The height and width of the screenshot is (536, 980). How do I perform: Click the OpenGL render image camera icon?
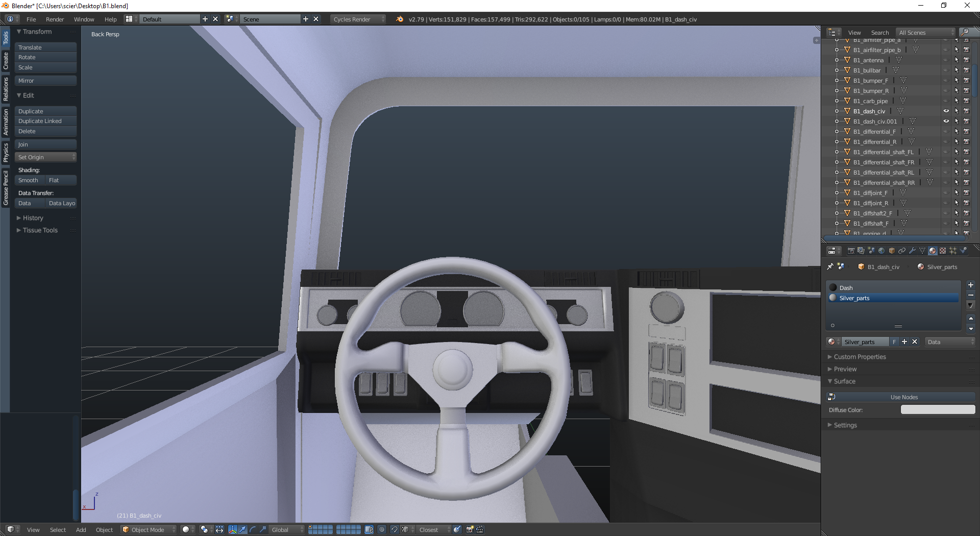[470, 529]
